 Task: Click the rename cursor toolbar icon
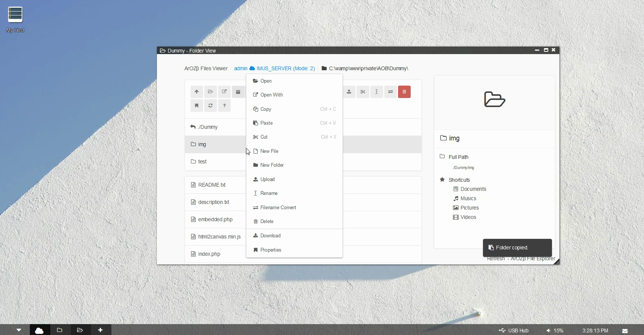376,92
